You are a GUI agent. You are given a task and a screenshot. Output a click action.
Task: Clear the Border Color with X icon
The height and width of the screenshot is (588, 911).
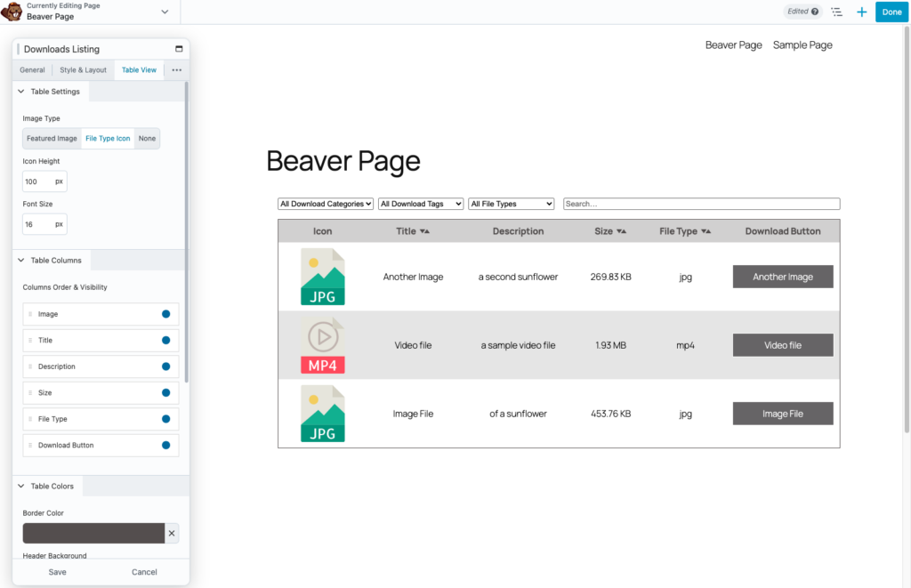172,533
